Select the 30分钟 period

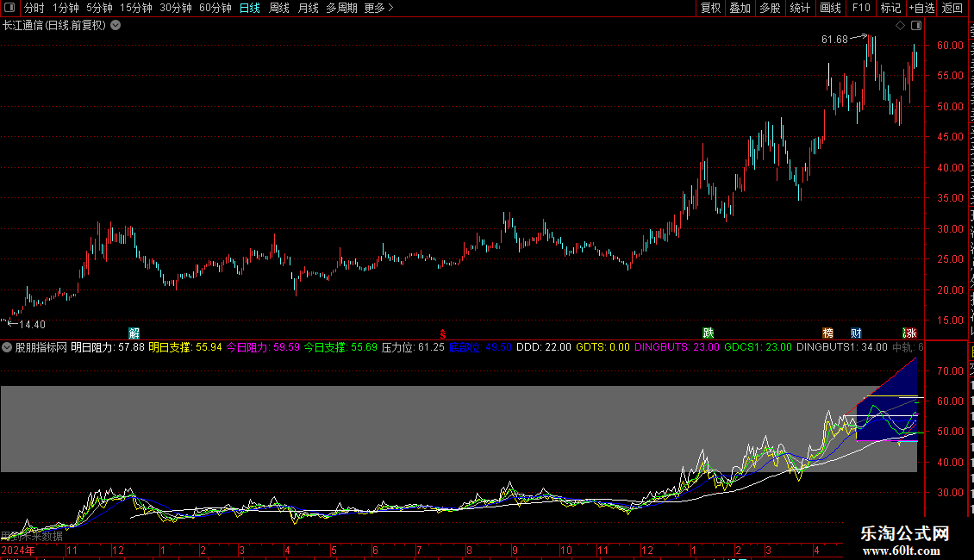[x=176, y=8]
